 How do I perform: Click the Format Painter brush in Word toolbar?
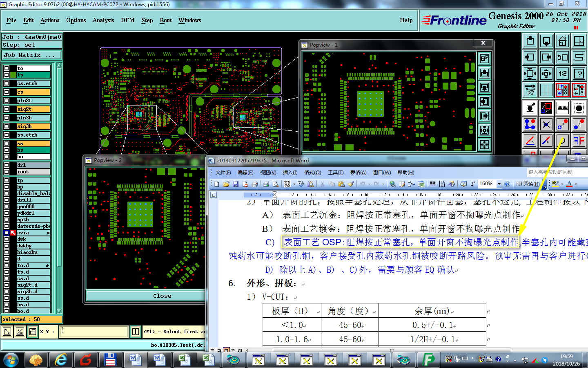pyautogui.click(x=351, y=184)
